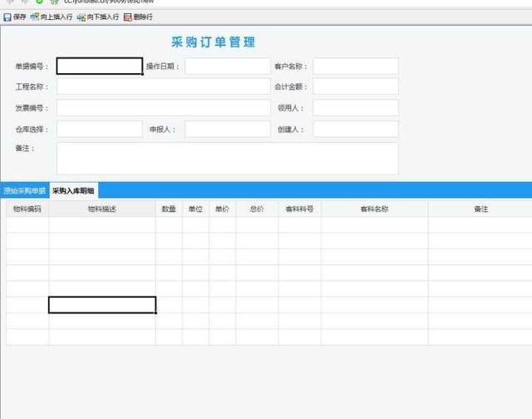Click 向上插入行 insert row above button
This screenshot has height=419, width=532.
point(52,17)
